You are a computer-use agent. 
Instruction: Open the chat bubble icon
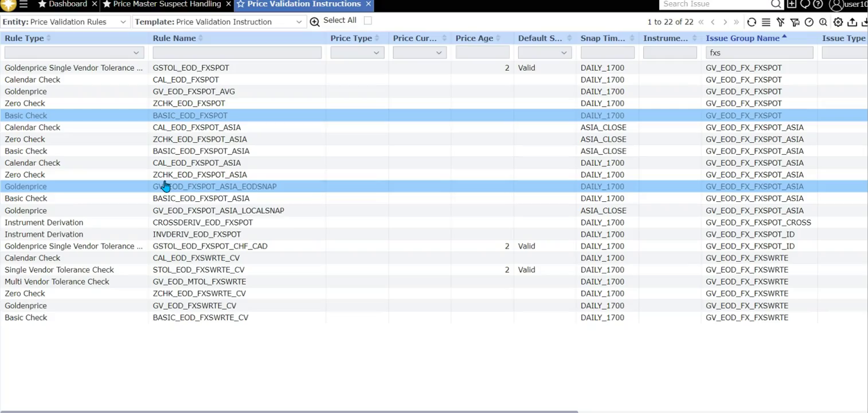(x=805, y=4)
